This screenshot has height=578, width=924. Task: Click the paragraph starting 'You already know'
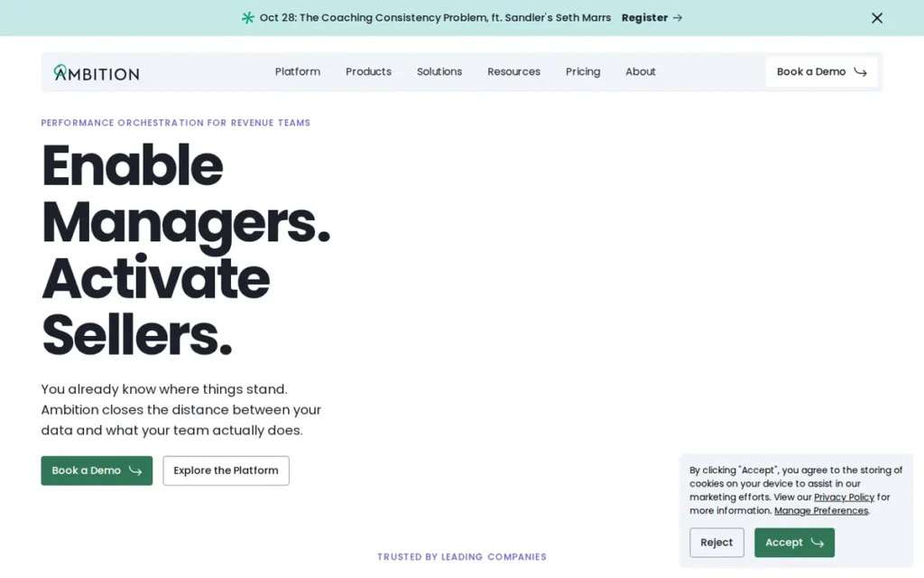click(x=180, y=410)
